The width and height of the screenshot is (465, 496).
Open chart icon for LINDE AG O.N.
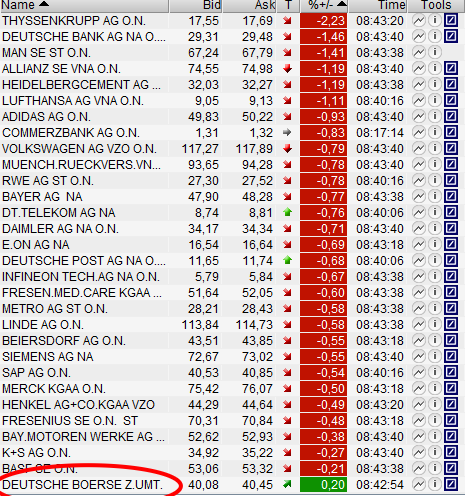419,324
